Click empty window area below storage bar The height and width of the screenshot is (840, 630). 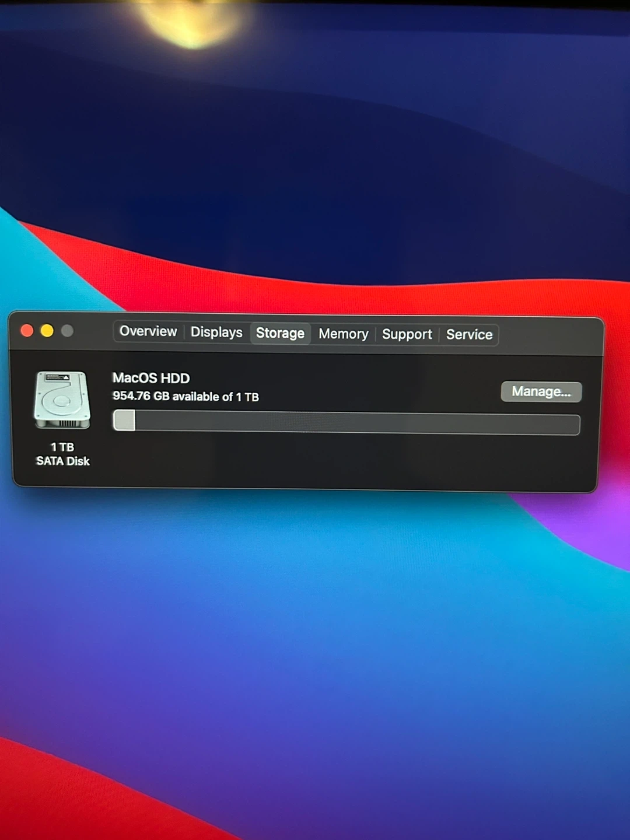point(350,464)
